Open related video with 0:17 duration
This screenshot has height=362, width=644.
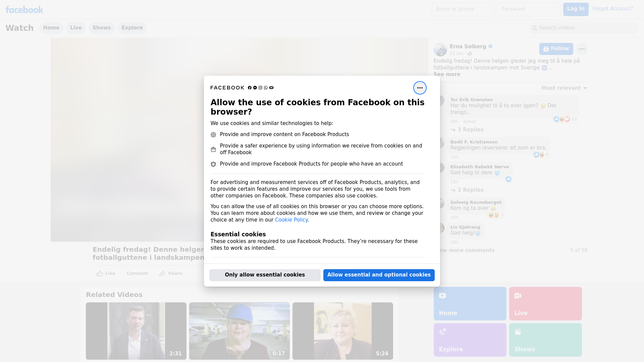239,331
